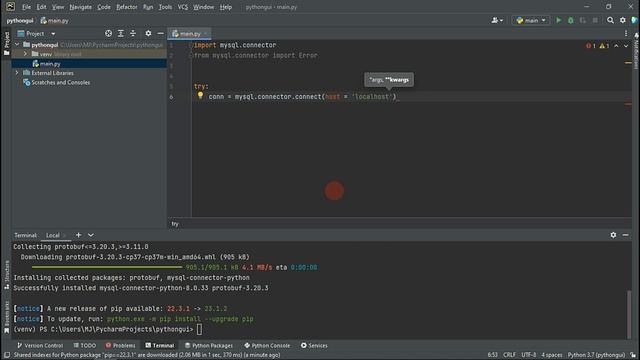Open the Help menu
Viewport: 640px width, 360px height.
click(x=225, y=7)
